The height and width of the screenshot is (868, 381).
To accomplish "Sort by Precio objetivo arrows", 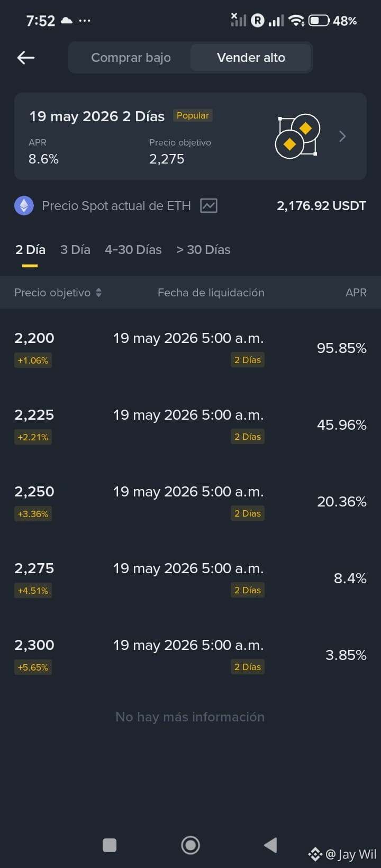I will pyautogui.click(x=98, y=293).
